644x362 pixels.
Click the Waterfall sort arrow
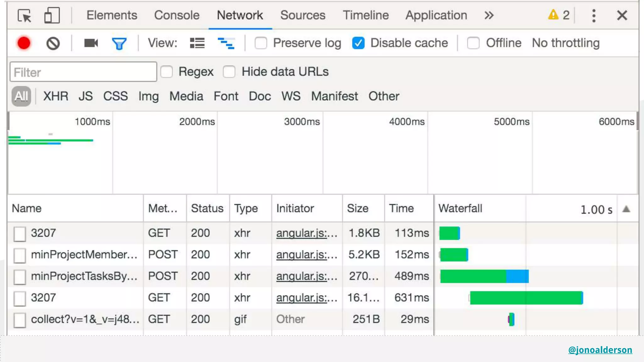click(626, 209)
